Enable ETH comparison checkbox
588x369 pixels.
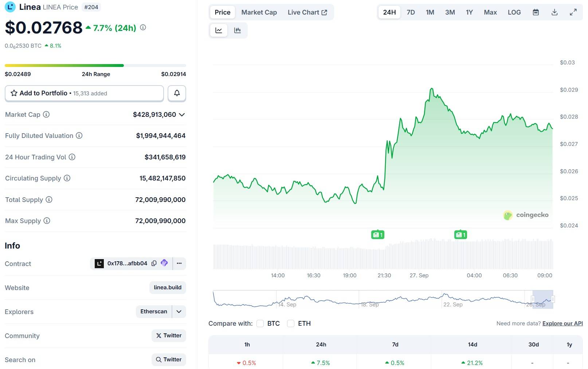click(x=291, y=324)
